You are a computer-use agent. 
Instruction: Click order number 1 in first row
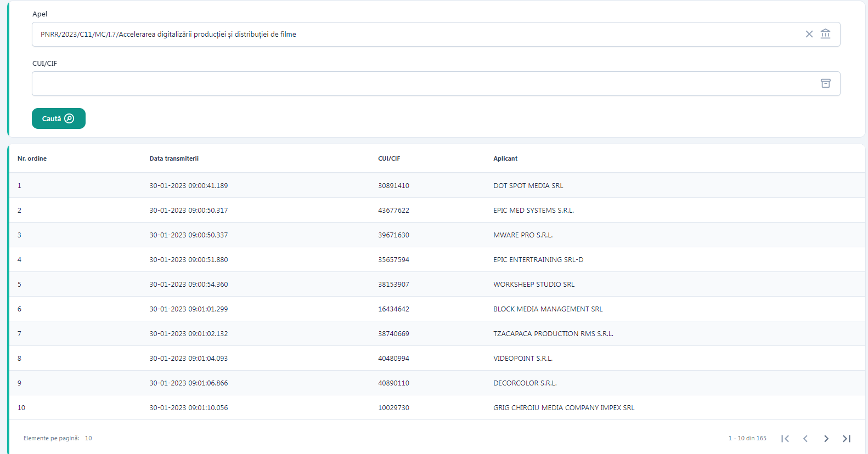coord(19,185)
